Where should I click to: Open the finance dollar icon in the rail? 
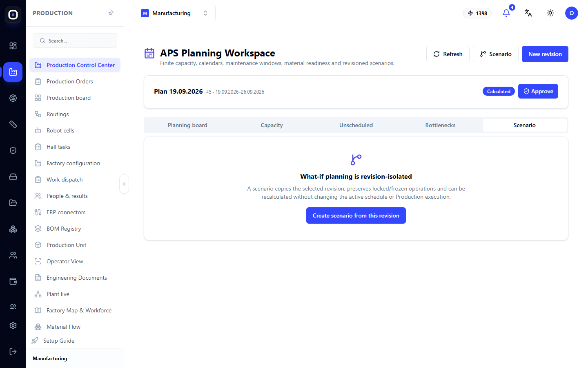click(13, 98)
